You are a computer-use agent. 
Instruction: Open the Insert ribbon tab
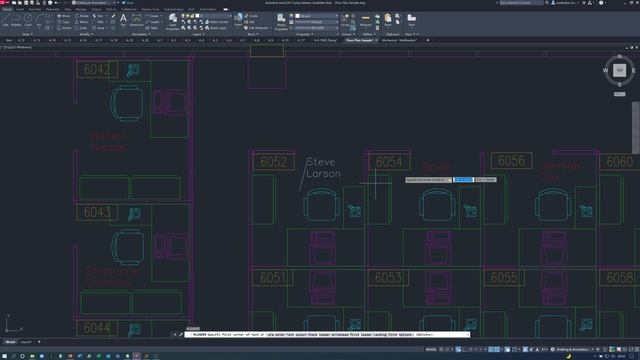pos(20,9)
